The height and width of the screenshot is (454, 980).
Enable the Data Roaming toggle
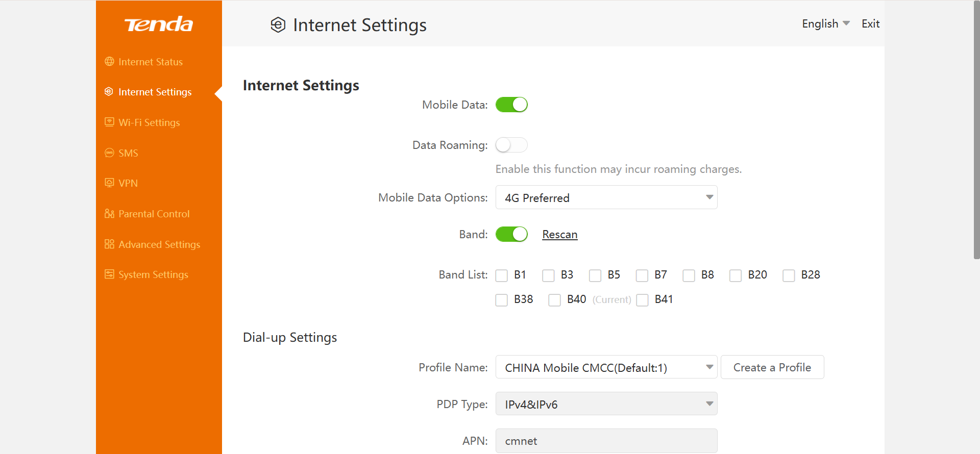pyautogui.click(x=511, y=145)
